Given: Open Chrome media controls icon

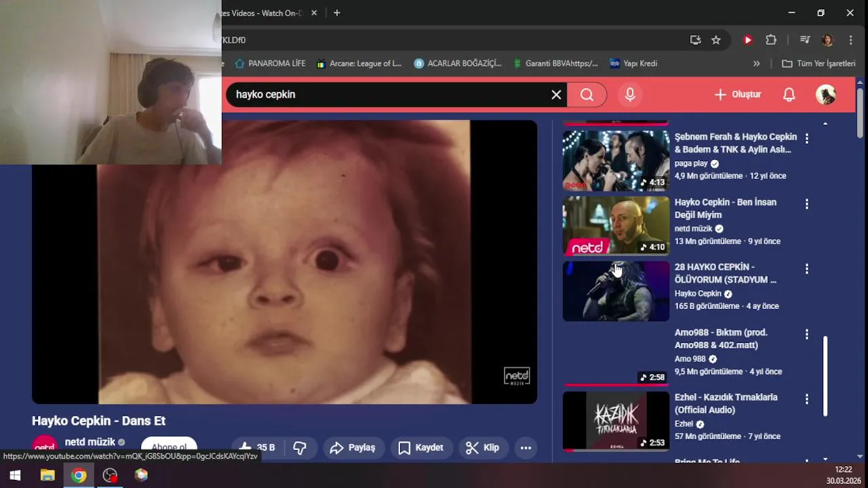Looking at the screenshot, I should click(x=805, y=40).
